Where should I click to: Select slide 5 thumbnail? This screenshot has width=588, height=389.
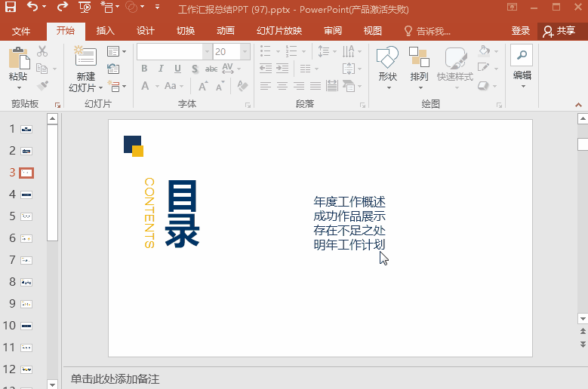pos(26,216)
